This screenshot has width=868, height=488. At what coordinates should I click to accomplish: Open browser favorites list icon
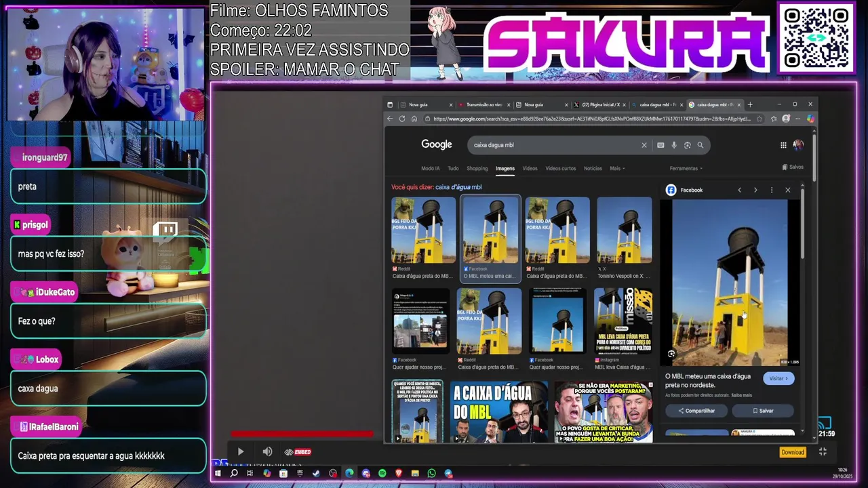[x=774, y=119]
